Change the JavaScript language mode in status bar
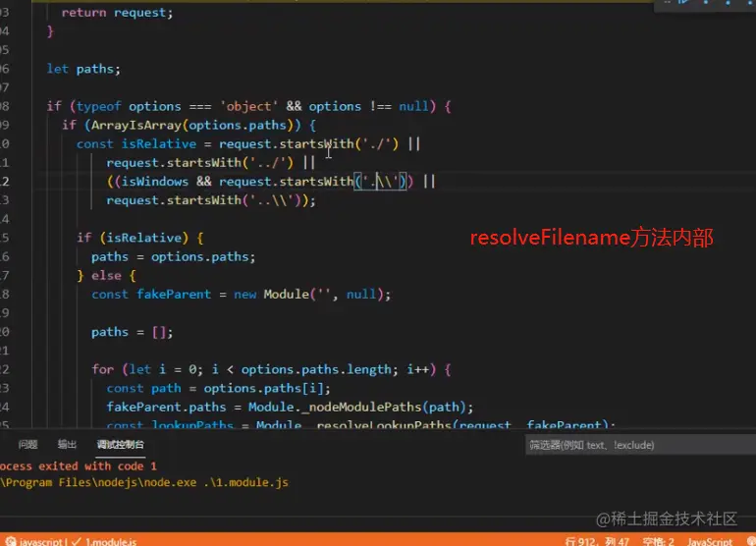Screen dimensions: 756x546 (709, 541)
